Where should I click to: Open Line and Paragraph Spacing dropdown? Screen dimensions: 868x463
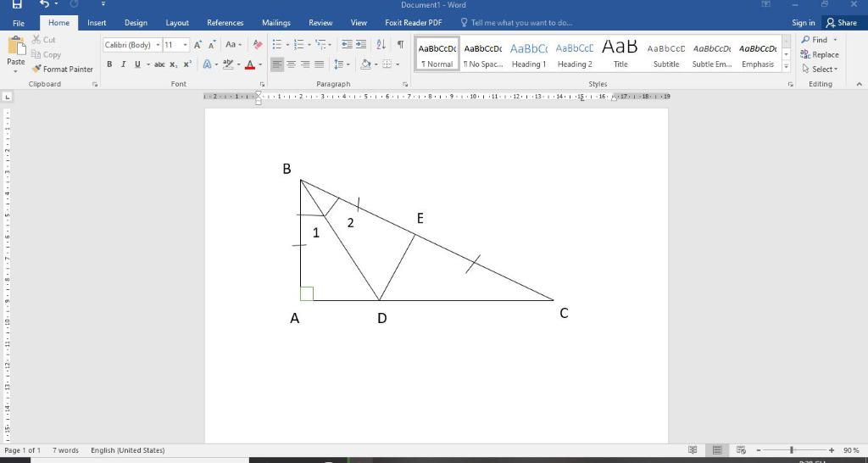click(x=342, y=64)
